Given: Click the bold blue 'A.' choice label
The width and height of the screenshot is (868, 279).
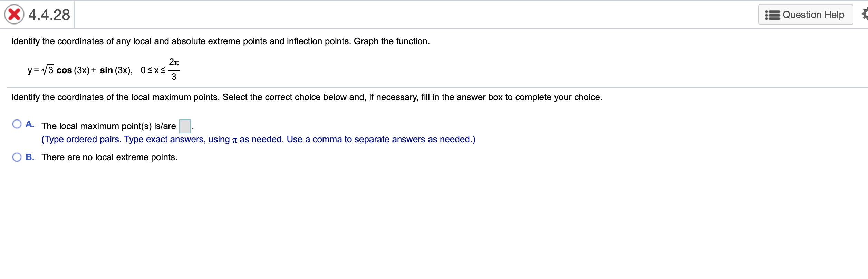Looking at the screenshot, I should point(30,124).
